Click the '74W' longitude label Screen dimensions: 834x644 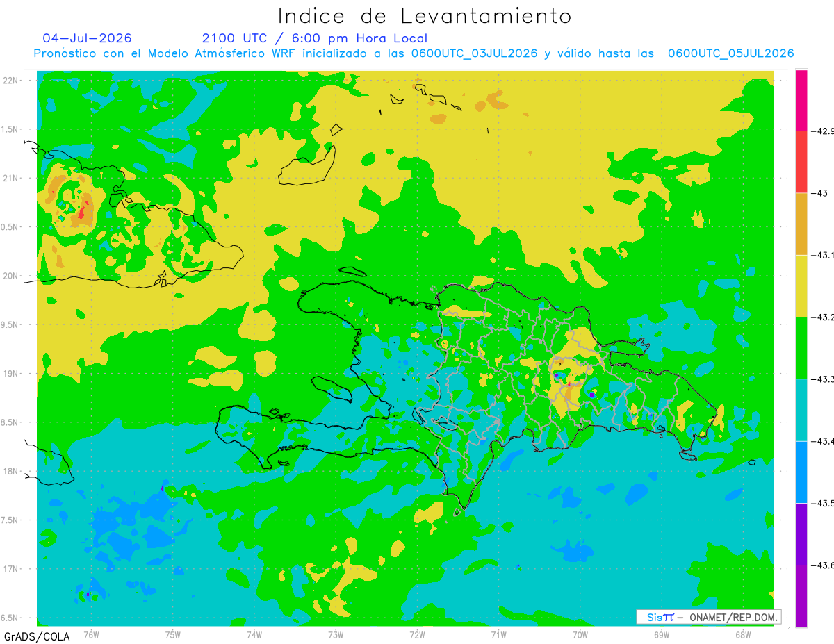pos(254,634)
